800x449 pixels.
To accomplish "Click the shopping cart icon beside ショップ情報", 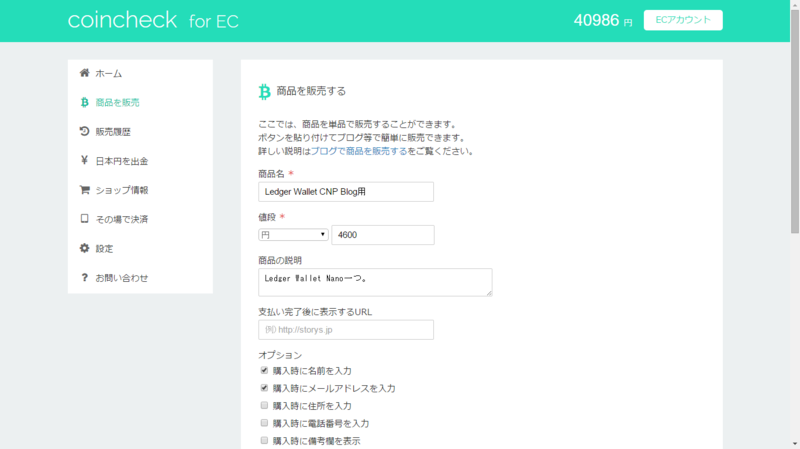I will (x=84, y=190).
